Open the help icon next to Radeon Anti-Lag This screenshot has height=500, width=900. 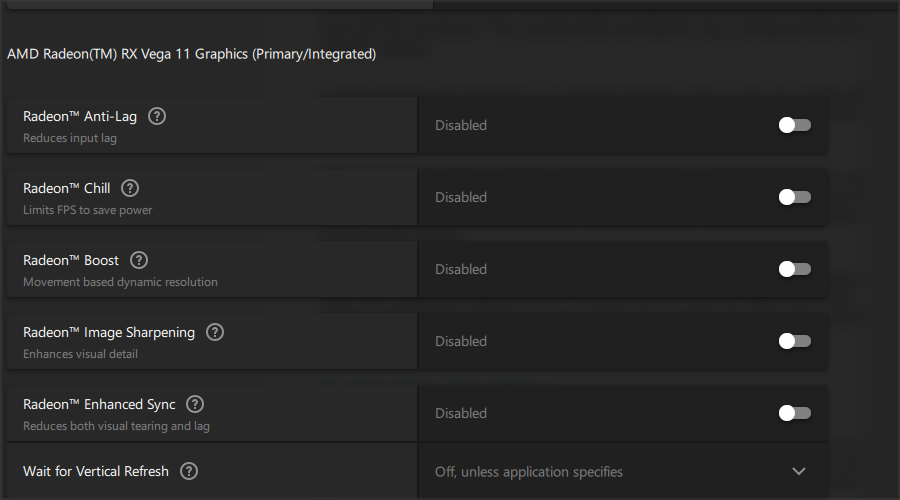coord(157,117)
